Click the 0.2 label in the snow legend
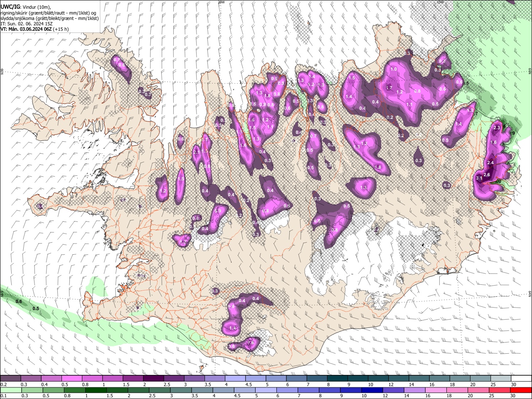 (4, 384)
